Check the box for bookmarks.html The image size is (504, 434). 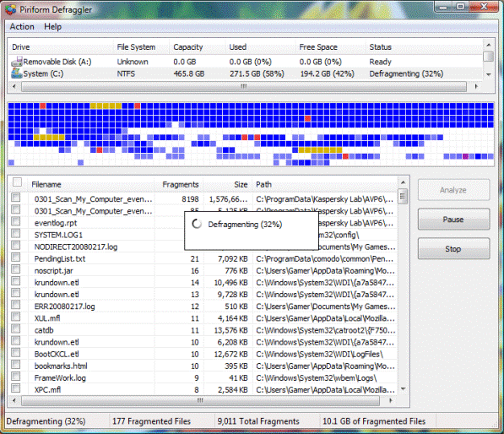tap(16, 365)
